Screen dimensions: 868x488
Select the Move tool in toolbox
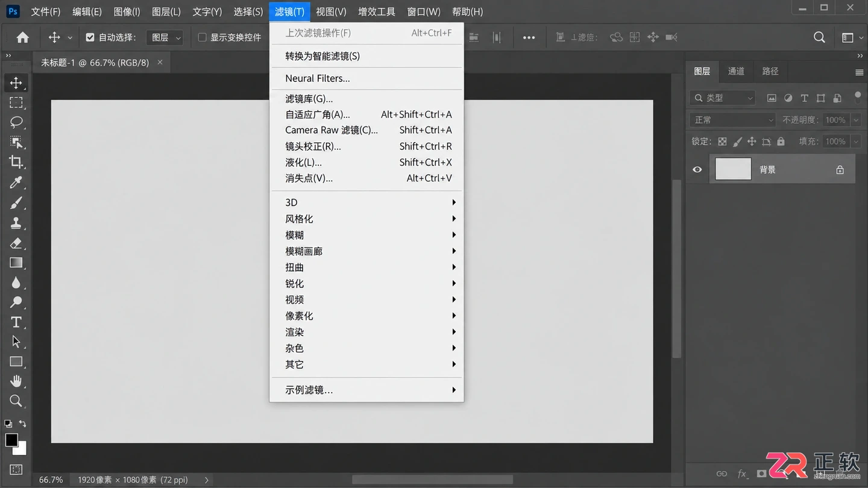[x=16, y=83]
